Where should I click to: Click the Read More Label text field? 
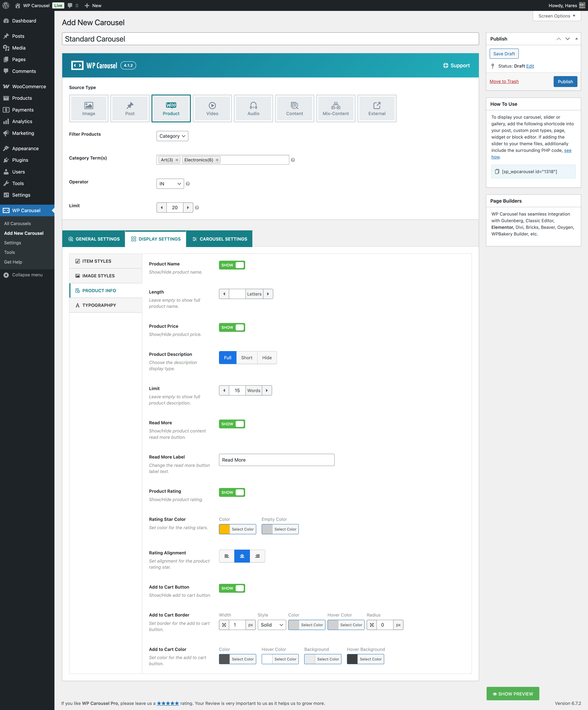pos(277,460)
